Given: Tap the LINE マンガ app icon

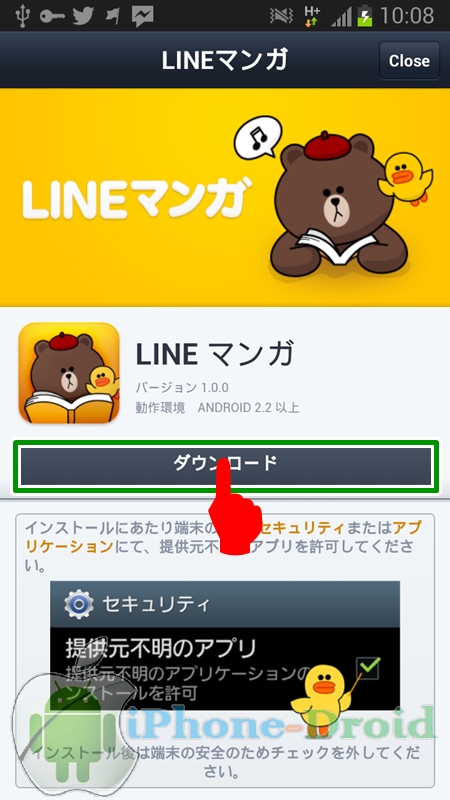Looking at the screenshot, I should (69, 373).
